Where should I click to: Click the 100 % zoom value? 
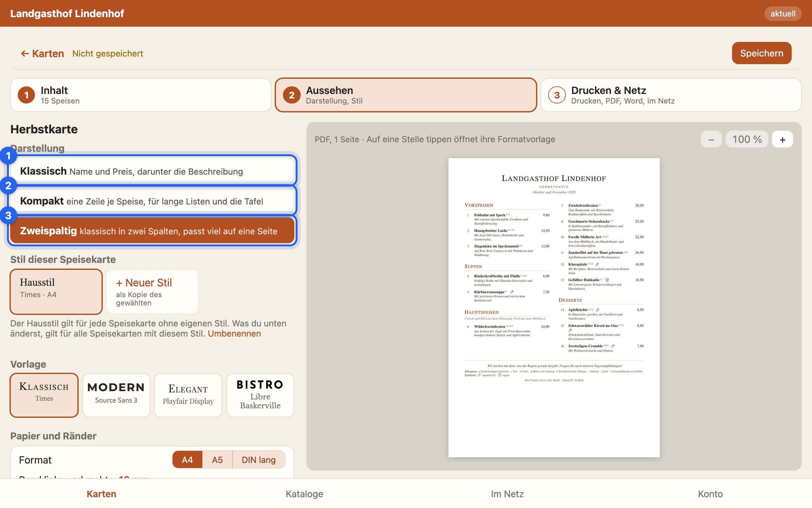(x=747, y=139)
